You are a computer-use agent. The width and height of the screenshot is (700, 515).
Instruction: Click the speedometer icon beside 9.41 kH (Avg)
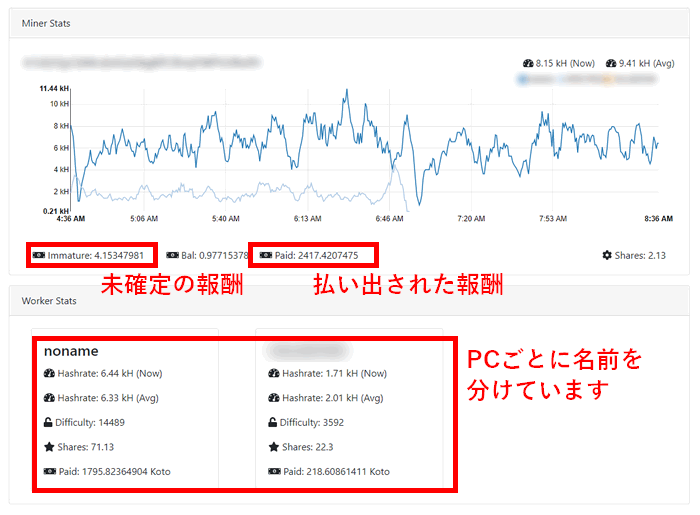[611, 63]
